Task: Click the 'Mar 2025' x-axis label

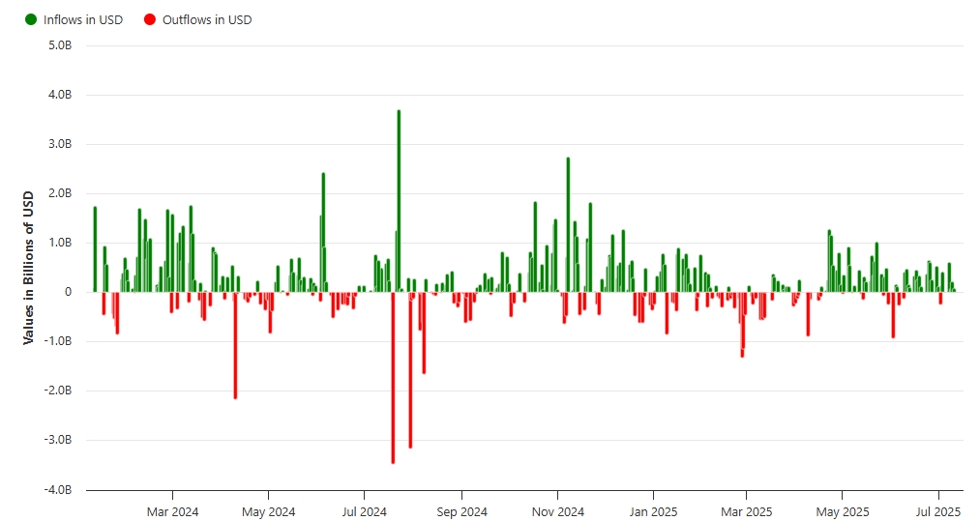Action: pyautogui.click(x=746, y=511)
